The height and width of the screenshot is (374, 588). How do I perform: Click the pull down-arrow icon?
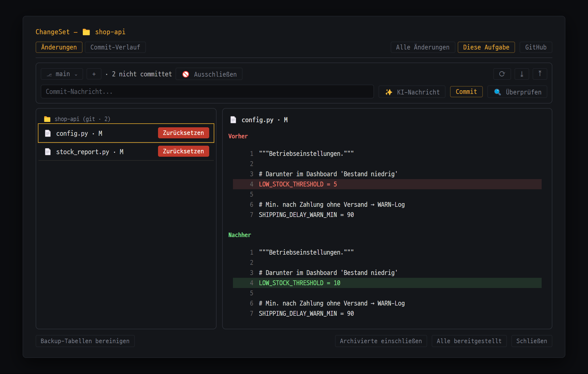click(522, 74)
